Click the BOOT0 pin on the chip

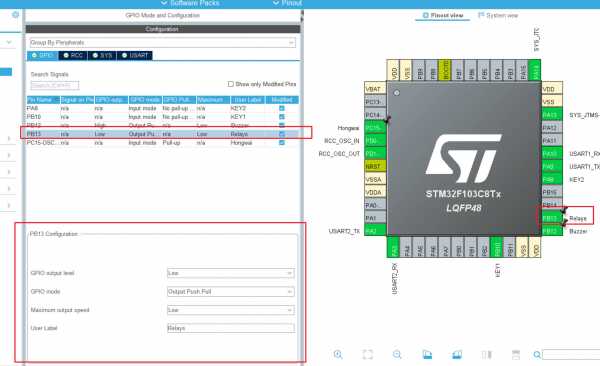(x=445, y=70)
